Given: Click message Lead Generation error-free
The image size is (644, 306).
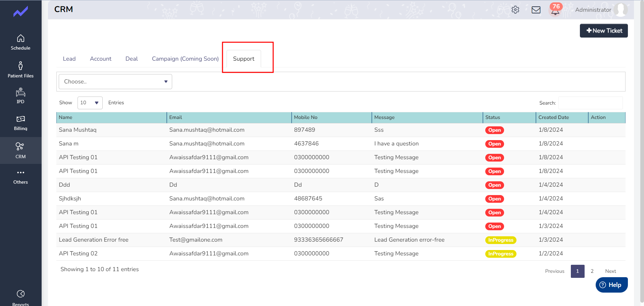Looking at the screenshot, I should 409,240.
